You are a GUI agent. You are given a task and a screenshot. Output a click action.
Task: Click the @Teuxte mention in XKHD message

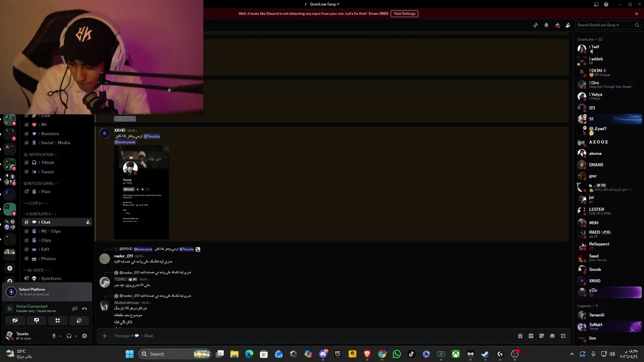(151, 136)
